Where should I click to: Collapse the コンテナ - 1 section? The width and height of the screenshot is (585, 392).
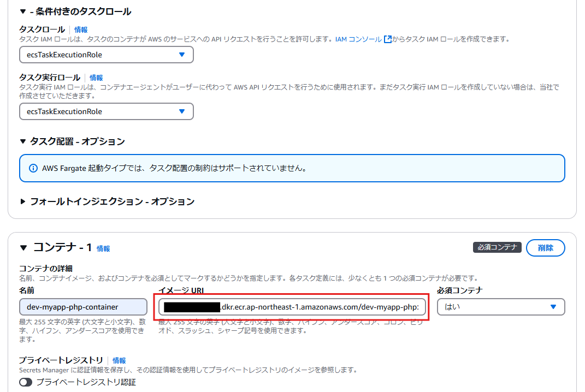coord(23,248)
